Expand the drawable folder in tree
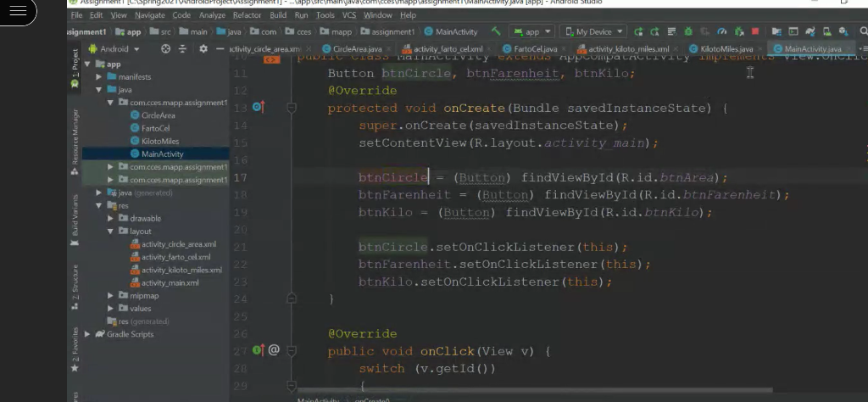Image resolution: width=868 pixels, height=402 pixels. click(x=112, y=219)
